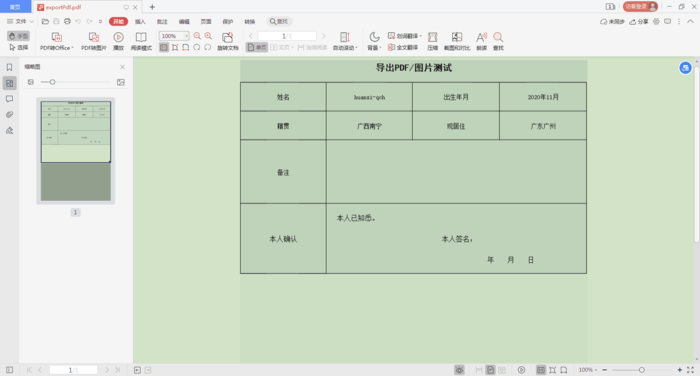The width and height of the screenshot is (700, 376).
Task: Toggle eye protection mode in status bar
Action: 459,370
